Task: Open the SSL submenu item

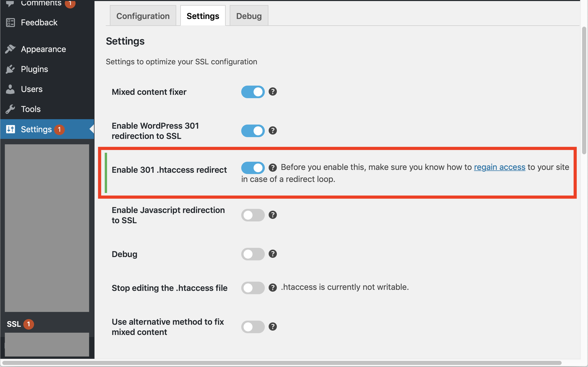Action: (14, 324)
